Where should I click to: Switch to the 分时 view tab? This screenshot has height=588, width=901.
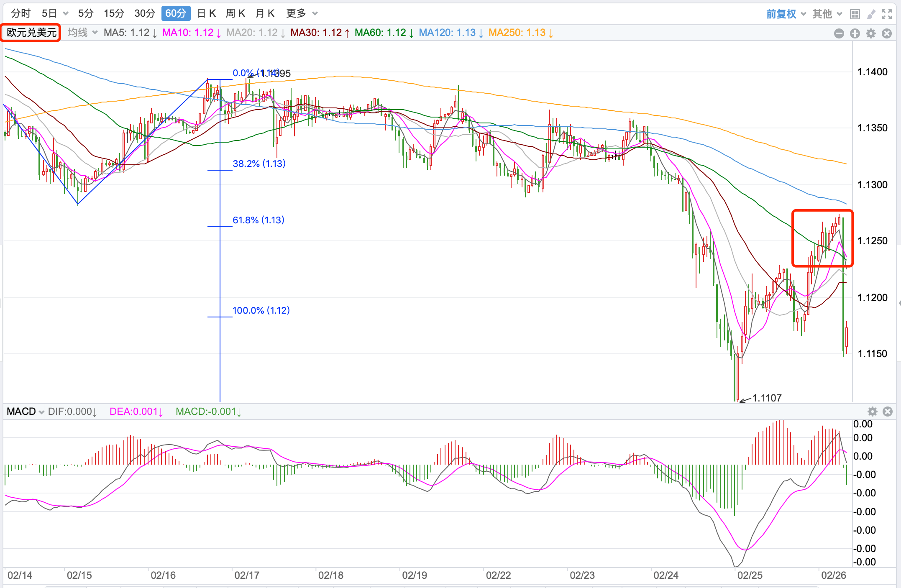(20, 13)
